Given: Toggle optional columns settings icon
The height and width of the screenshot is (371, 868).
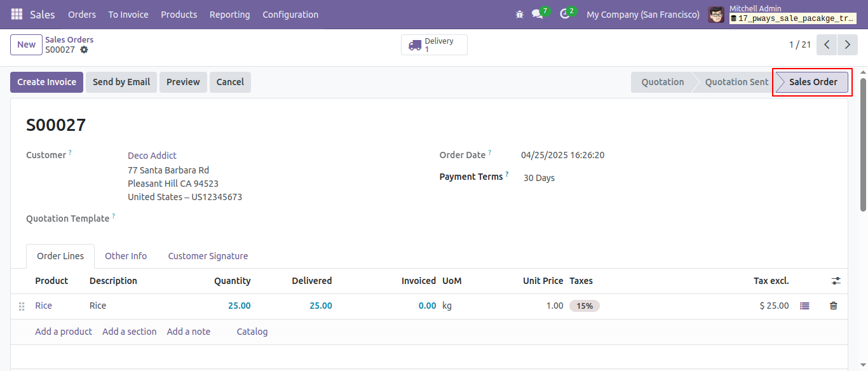Looking at the screenshot, I should (x=836, y=281).
